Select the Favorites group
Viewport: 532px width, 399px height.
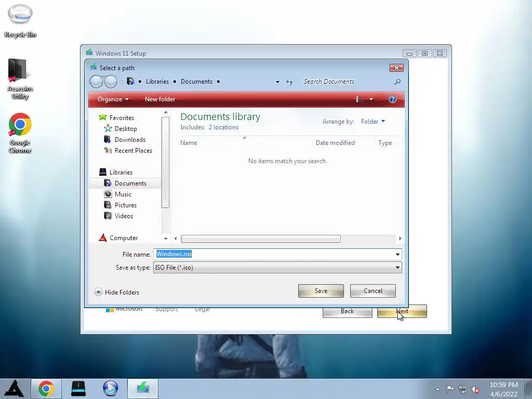pos(122,118)
